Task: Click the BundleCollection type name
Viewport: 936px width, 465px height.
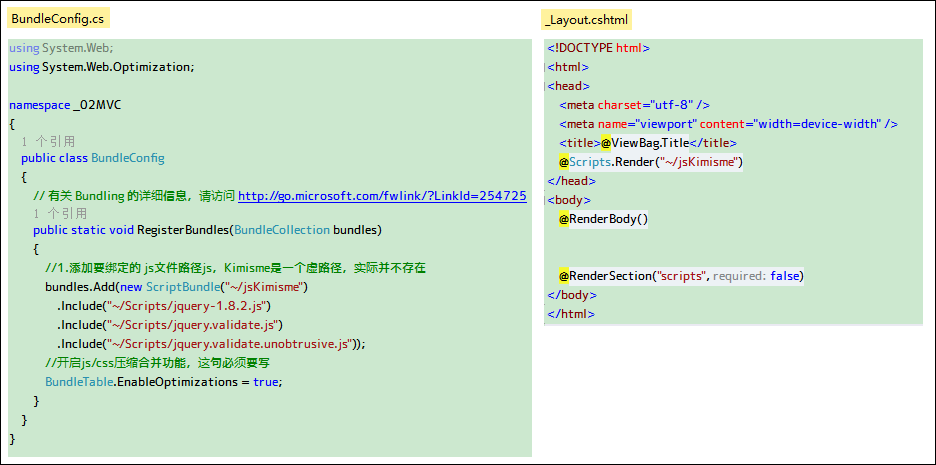Action: click(x=282, y=230)
